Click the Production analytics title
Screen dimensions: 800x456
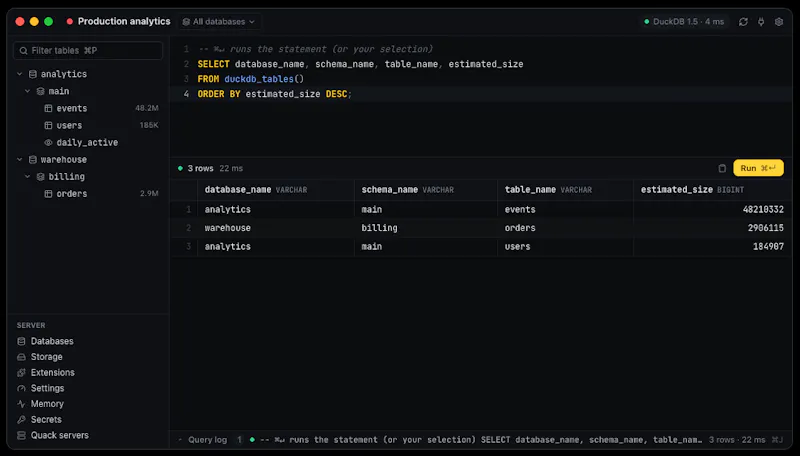point(124,21)
